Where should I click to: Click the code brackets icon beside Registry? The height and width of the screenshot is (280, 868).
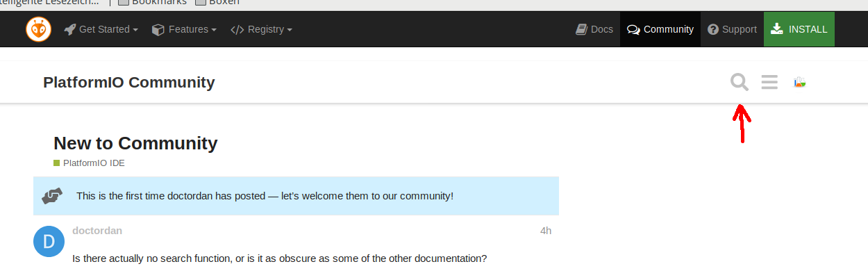pyautogui.click(x=237, y=30)
